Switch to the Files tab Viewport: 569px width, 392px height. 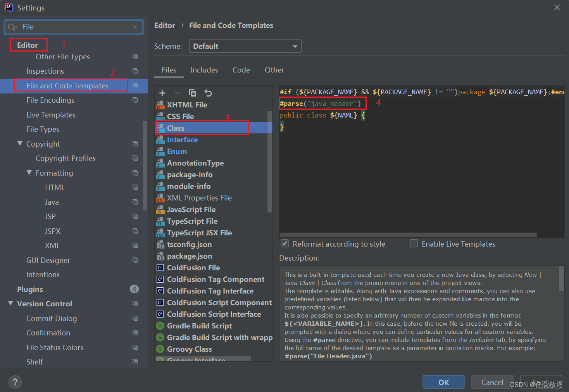coord(169,70)
